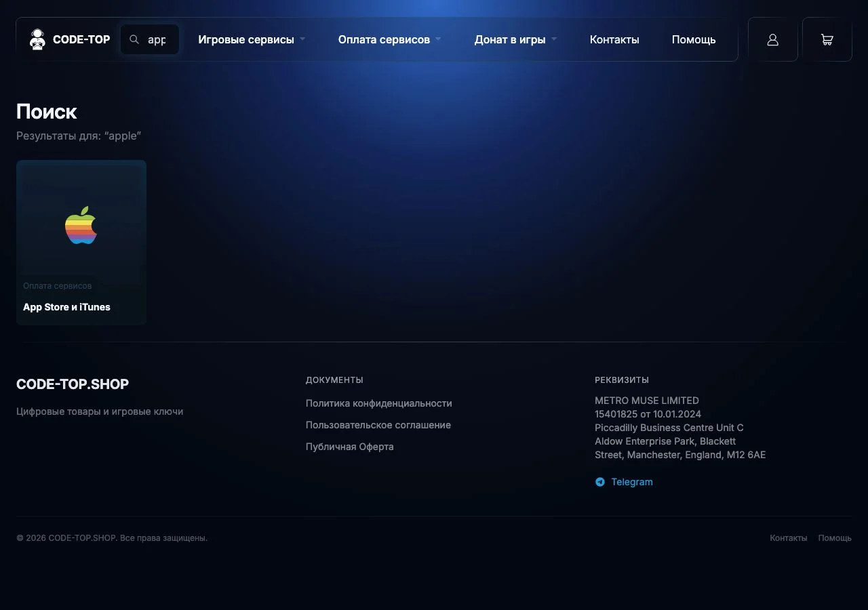Image resolution: width=868 pixels, height=610 pixels.
Task: Click the '15401825 от 10.01.2024' text
Action: (648, 414)
